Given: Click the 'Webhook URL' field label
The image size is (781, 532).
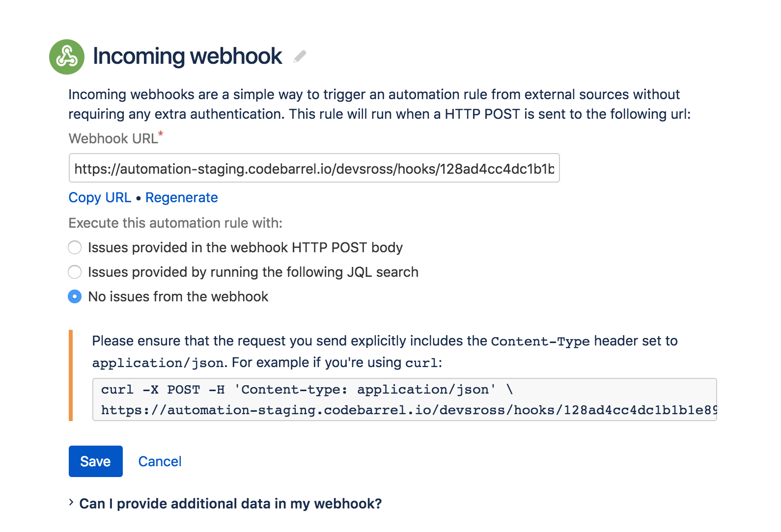Looking at the screenshot, I should [x=113, y=138].
